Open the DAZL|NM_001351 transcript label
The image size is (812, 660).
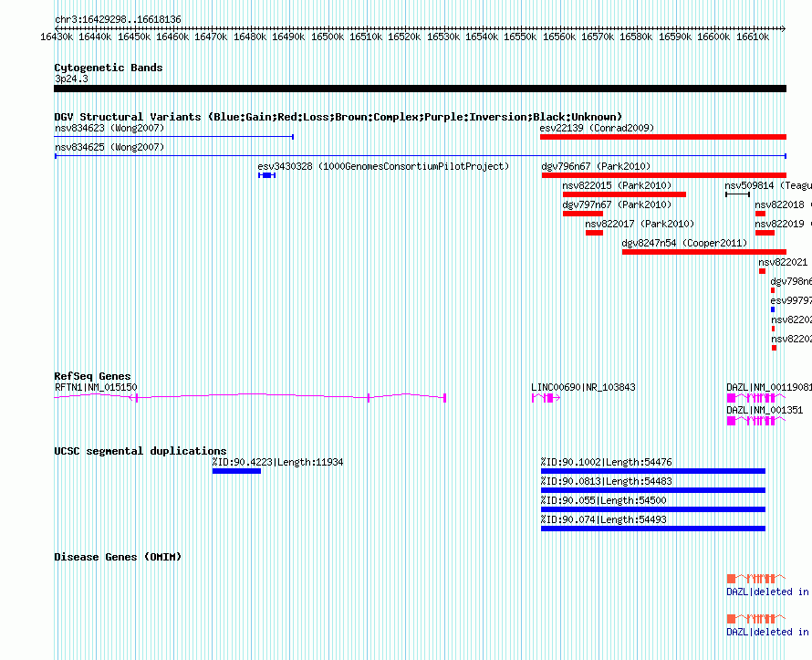pos(765,410)
